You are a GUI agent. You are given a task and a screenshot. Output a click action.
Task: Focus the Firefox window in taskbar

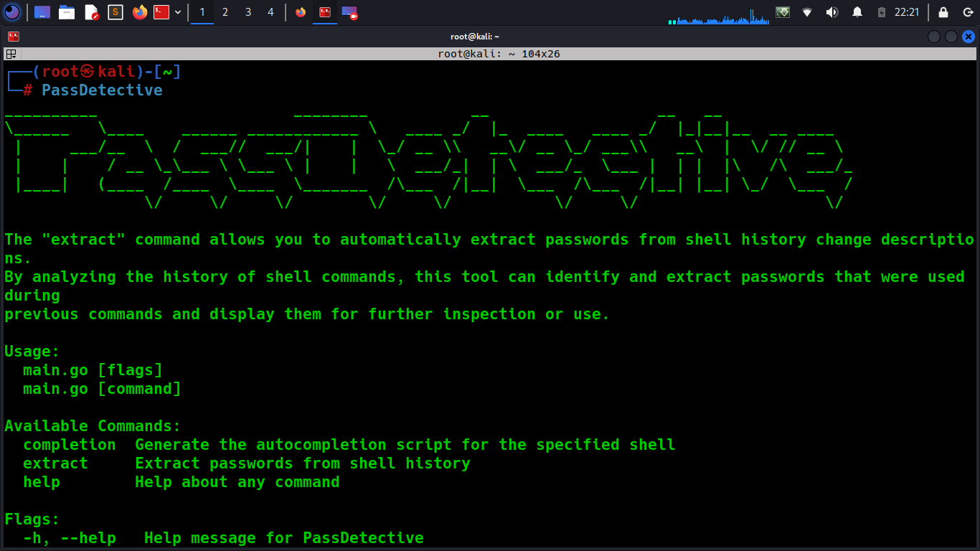coord(301,12)
